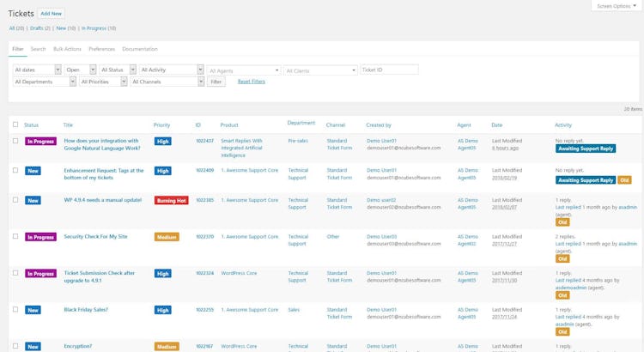
Task: Open ticket 'Black Friday Sales?'
Action: click(x=86, y=310)
